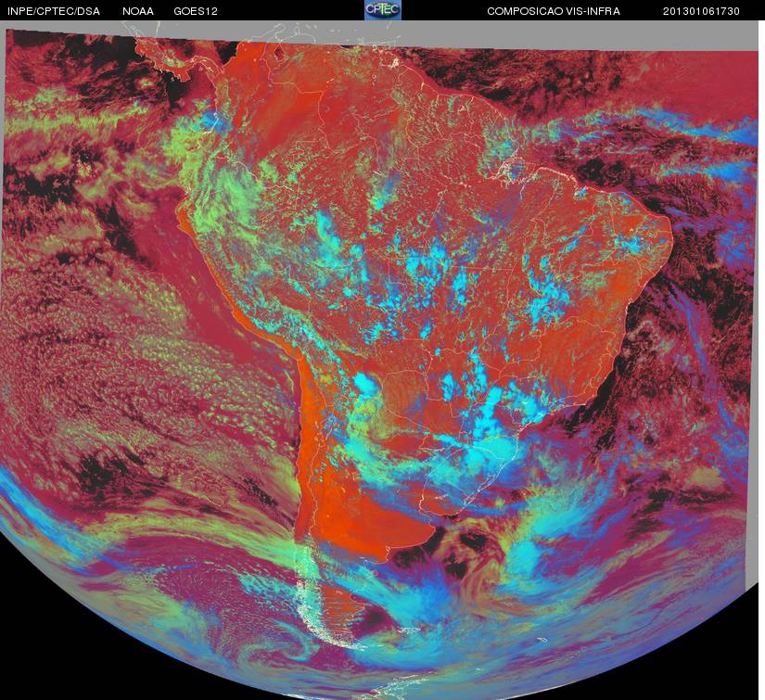The width and height of the screenshot is (765, 700).
Task: Select the INPE/CPTEC/DSA header text
Action: [54, 11]
